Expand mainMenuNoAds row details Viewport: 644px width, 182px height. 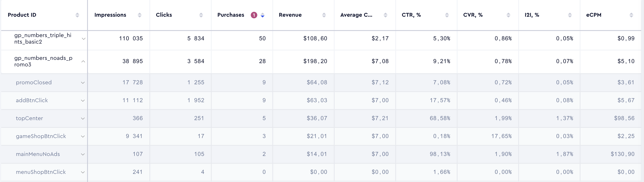83,155
